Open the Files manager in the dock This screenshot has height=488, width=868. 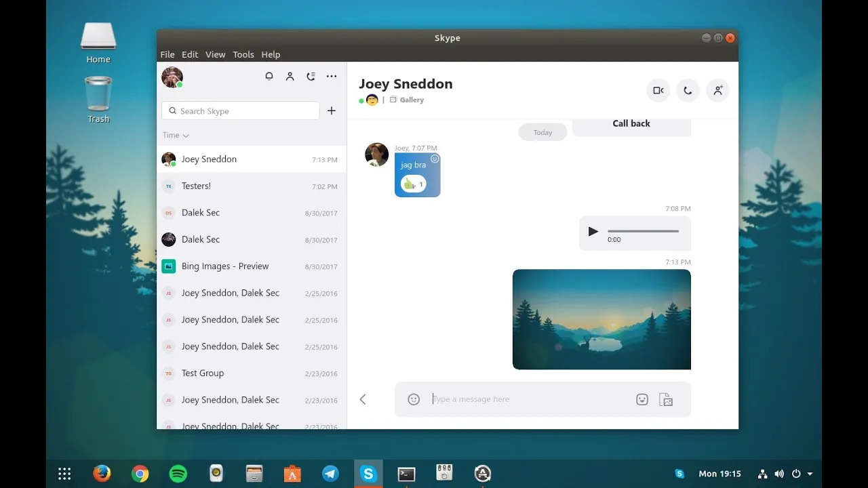tap(254, 474)
